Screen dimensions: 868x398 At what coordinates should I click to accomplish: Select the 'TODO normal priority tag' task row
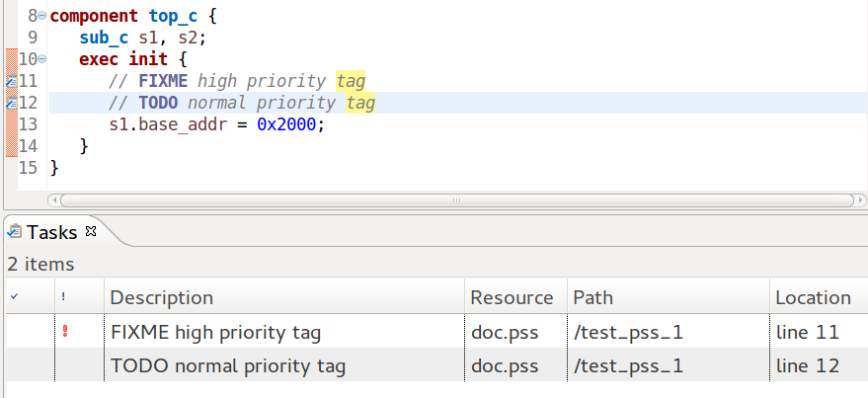tap(436, 365)
